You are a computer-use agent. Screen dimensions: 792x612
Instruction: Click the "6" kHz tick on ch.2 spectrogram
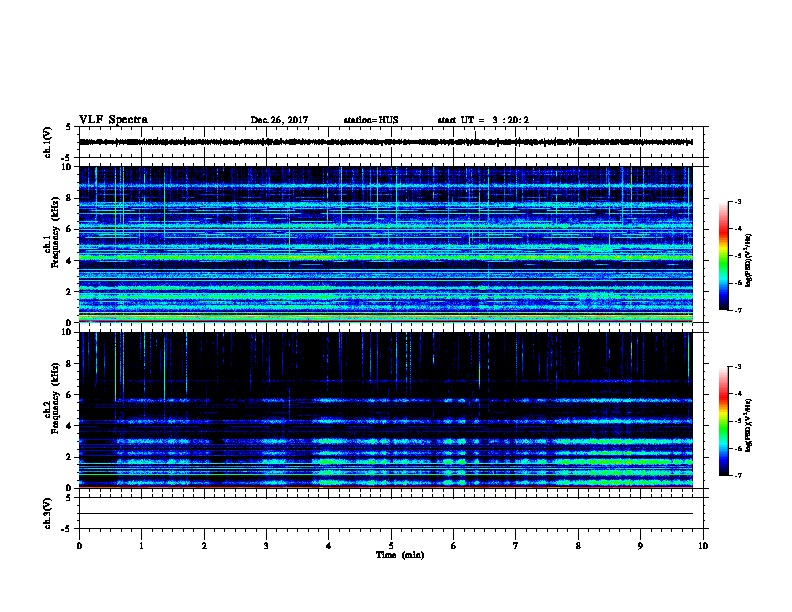point(69,394)
